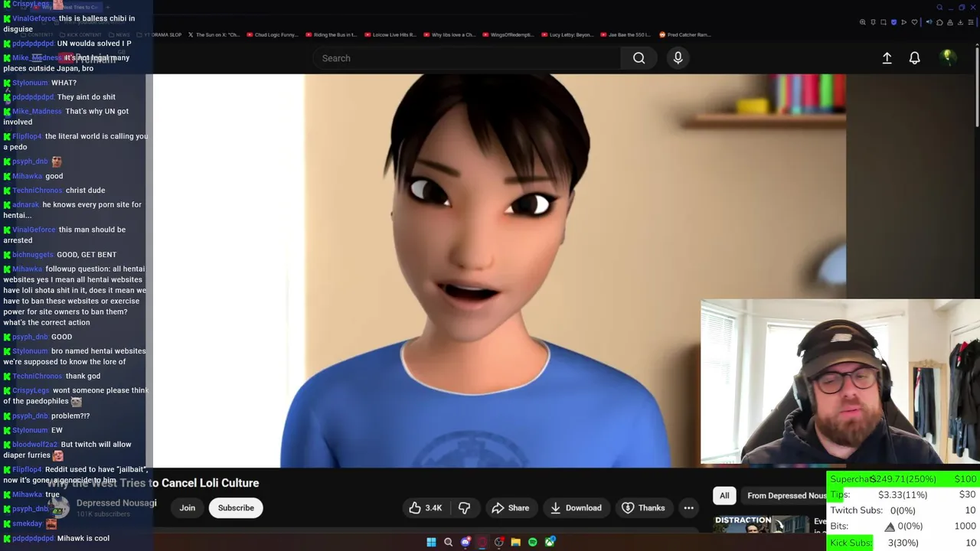Click username bichnuggets in chat
Screen dimensions: 980x551
(x=33, y=255)
